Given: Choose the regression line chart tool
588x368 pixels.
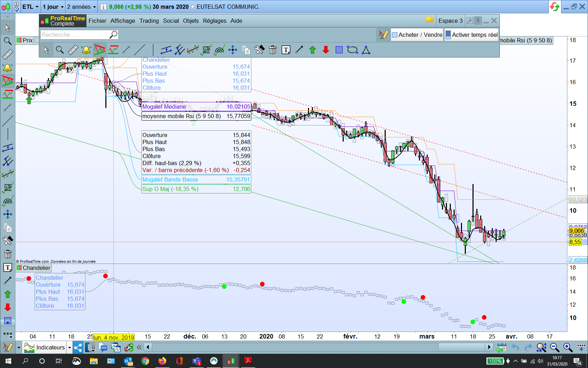Looking at the screenshot, I should point(192,50).
